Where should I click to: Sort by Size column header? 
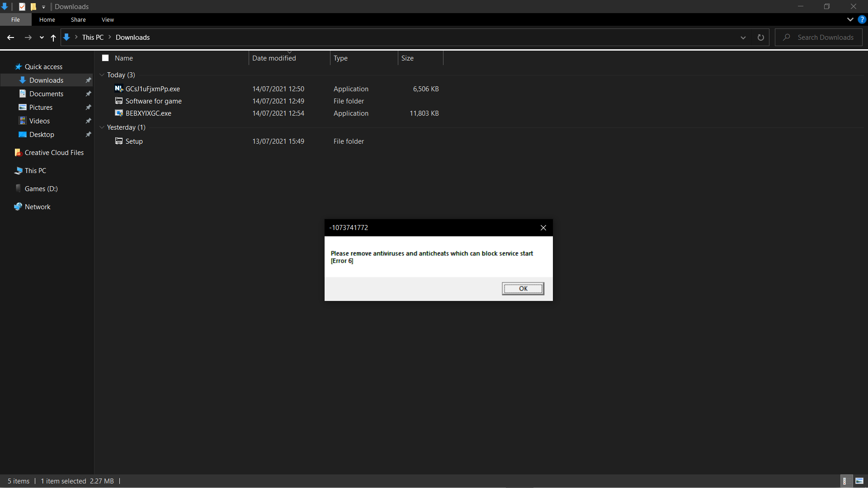[407, 58]
